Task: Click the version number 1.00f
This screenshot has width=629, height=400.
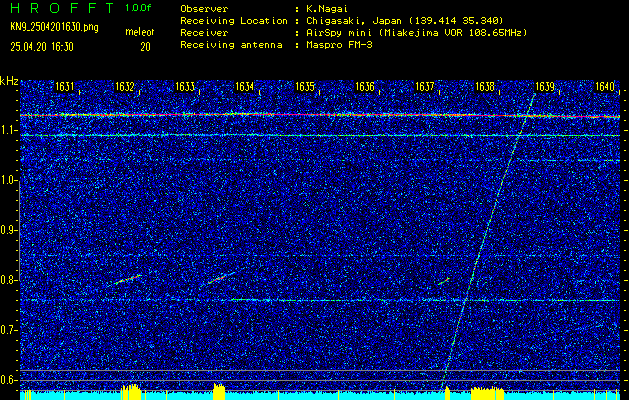Action: coord(138,8)
